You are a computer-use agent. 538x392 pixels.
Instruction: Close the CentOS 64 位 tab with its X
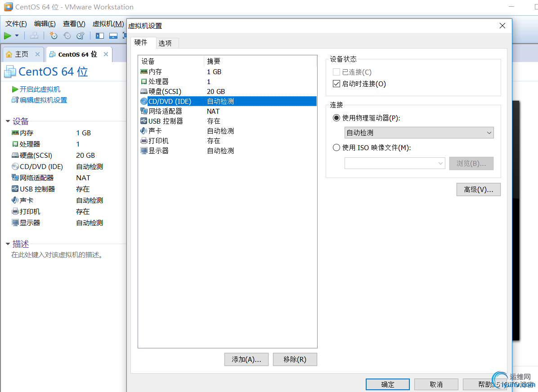coord(106,54)
